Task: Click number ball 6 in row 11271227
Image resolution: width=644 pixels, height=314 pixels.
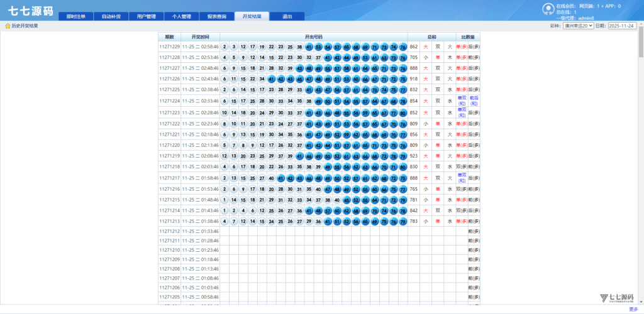Action: pyautogui.click(x=225, y=68)
